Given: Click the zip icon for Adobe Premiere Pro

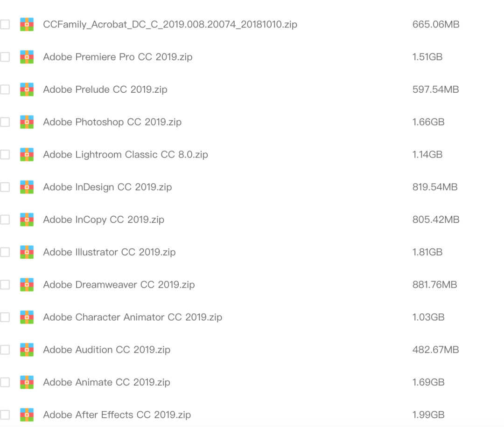Looking at the screenshot, I should point(27,57).
